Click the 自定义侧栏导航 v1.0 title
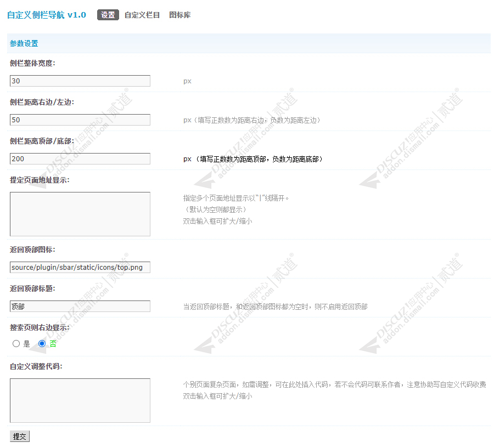This screenshot has height=448, width=494. coord(47,15)
